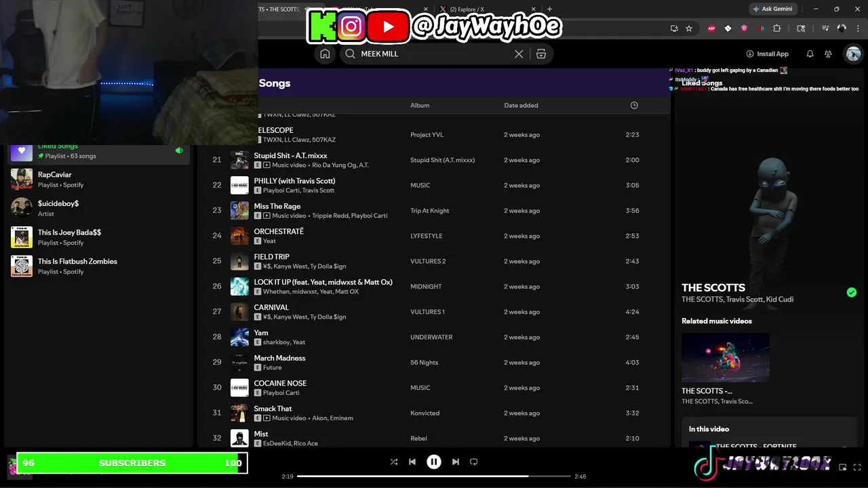Click the Miss The Rage album thumbnail
Screen dimensions: 868x488
(239, 210)
